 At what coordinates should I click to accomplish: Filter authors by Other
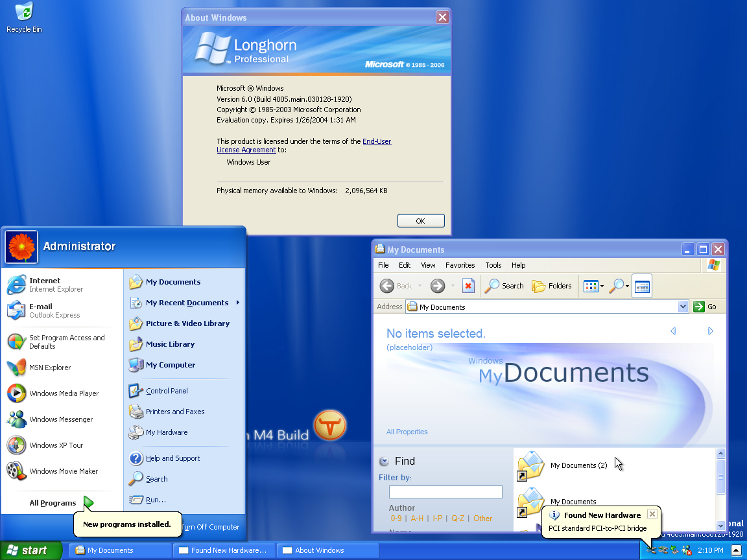point(482,518)
